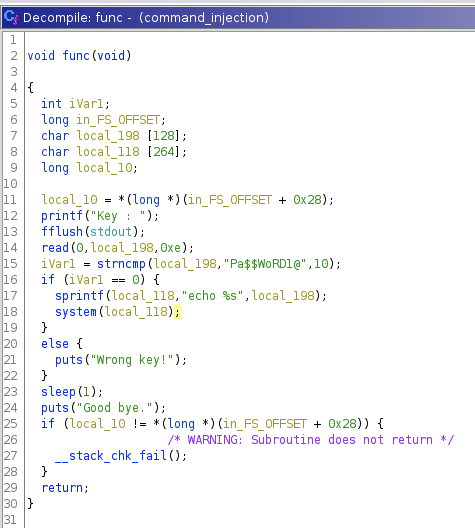Click the 0x28 constant on line 11
This screenshot has height=528, width=475.
[x=307, y=200]
